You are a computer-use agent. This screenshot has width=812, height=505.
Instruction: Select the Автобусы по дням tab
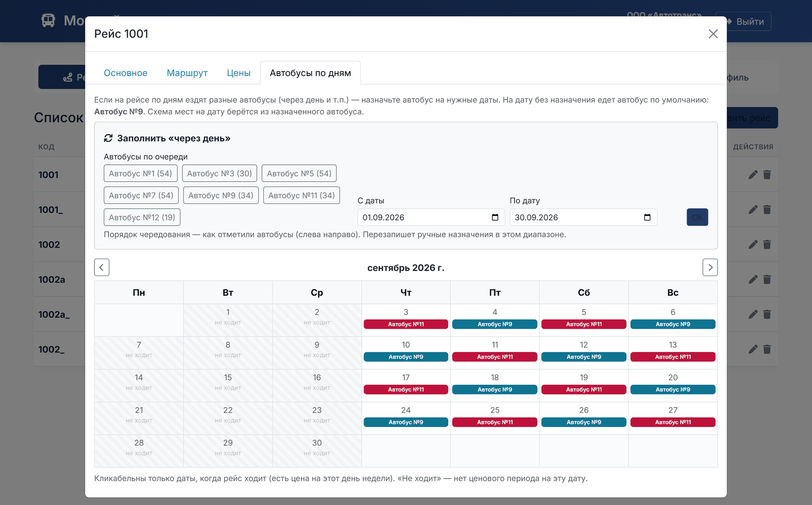click(x=311, y=73)
